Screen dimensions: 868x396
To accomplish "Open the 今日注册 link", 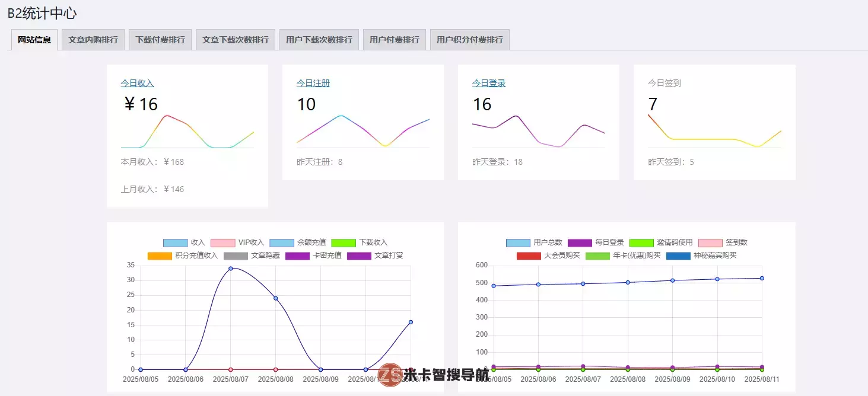I will (x=313, y=84).
